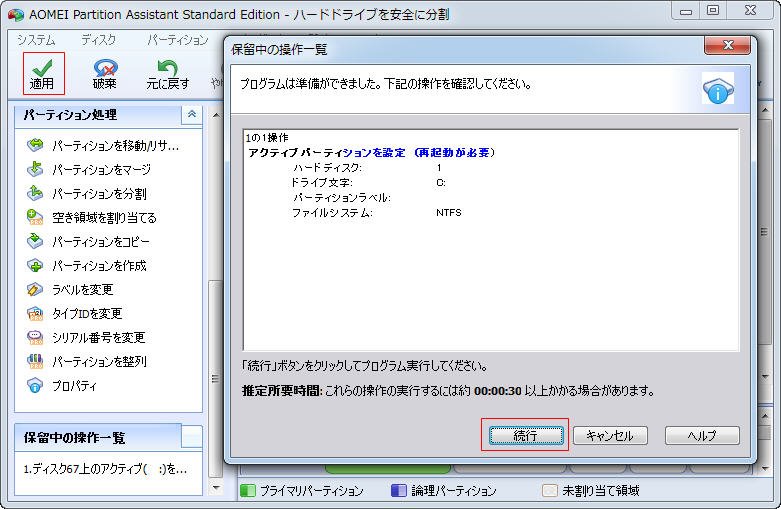The height and width of the screenshot is (509, 781).
Task: Click the シリアル番号を変更 icon
Action: pyautogui.click(x=35, y=337)
